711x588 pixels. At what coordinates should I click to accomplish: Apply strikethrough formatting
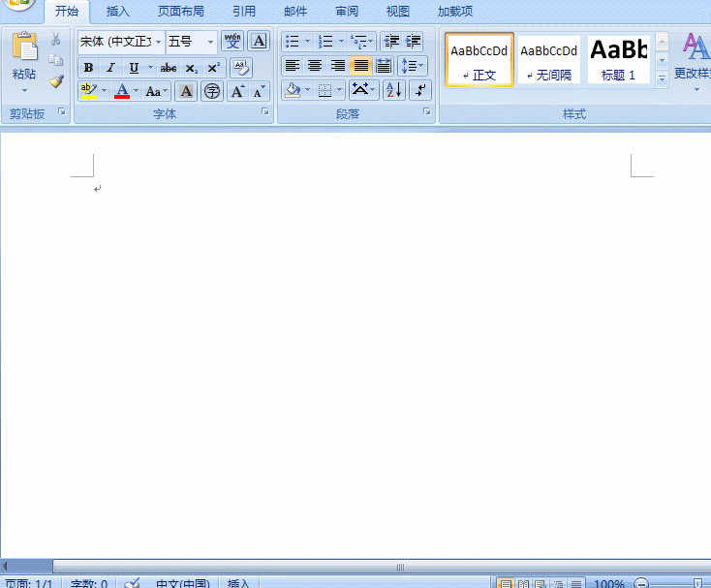coord(169,68)
